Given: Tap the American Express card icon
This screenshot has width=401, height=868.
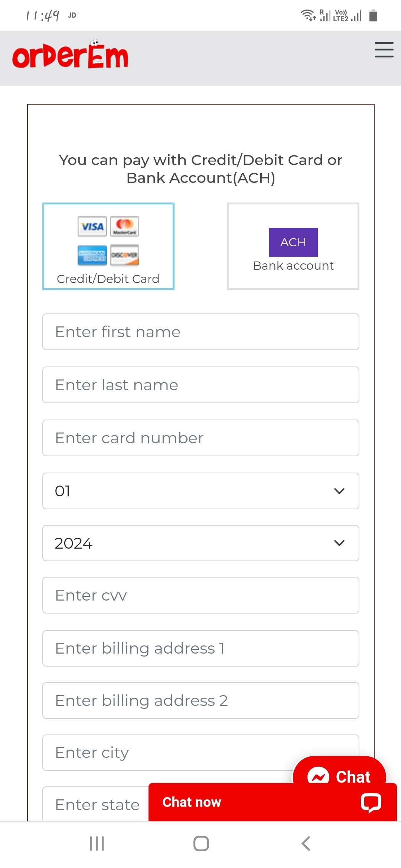Looking at the screenshot, I should coord(92,255).
